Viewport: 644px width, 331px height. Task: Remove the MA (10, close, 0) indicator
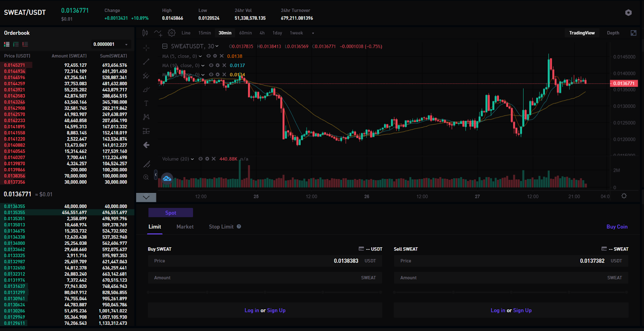(x=224, y=66)
